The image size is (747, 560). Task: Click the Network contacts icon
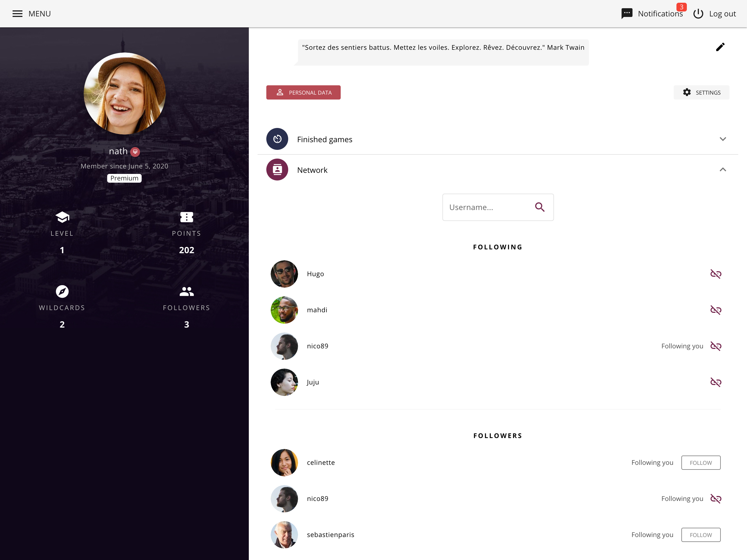(277, 170)
